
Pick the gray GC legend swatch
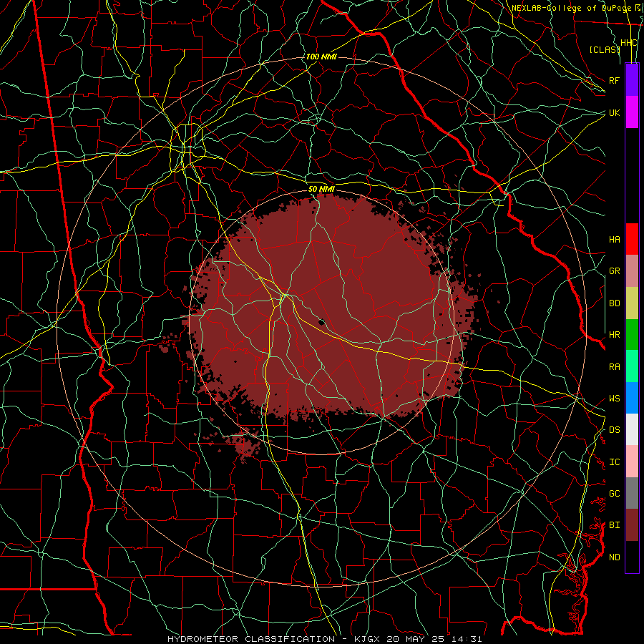click(x=632, y=493)
